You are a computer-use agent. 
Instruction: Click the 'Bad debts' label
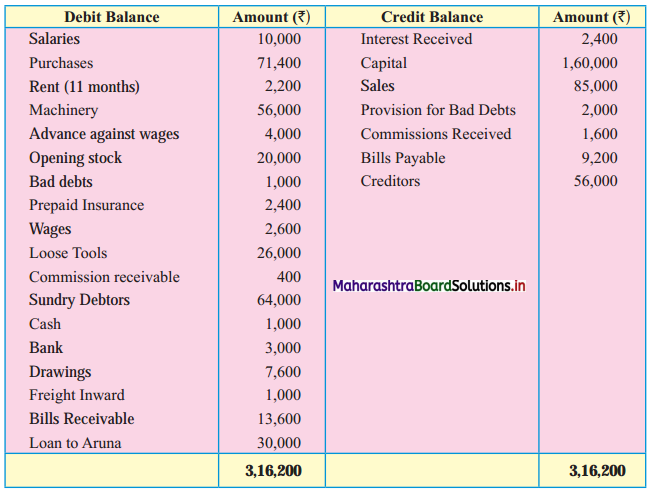point(61,182)
